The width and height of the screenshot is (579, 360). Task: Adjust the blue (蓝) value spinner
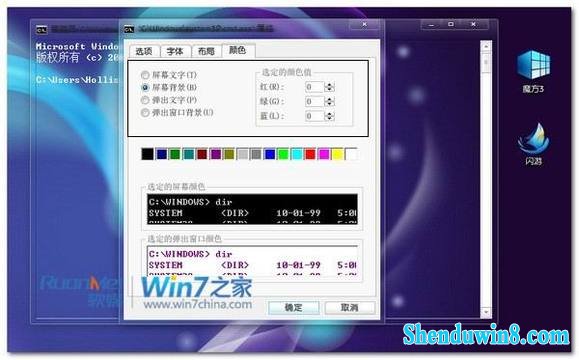[x=329, y=116]
